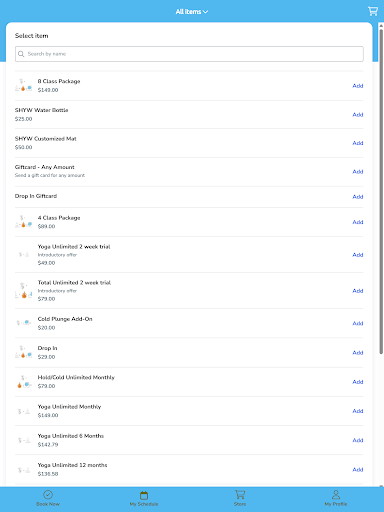Focus the Search by name field
The width and height of the screenshot is (384, 512).
coord(189,54)
